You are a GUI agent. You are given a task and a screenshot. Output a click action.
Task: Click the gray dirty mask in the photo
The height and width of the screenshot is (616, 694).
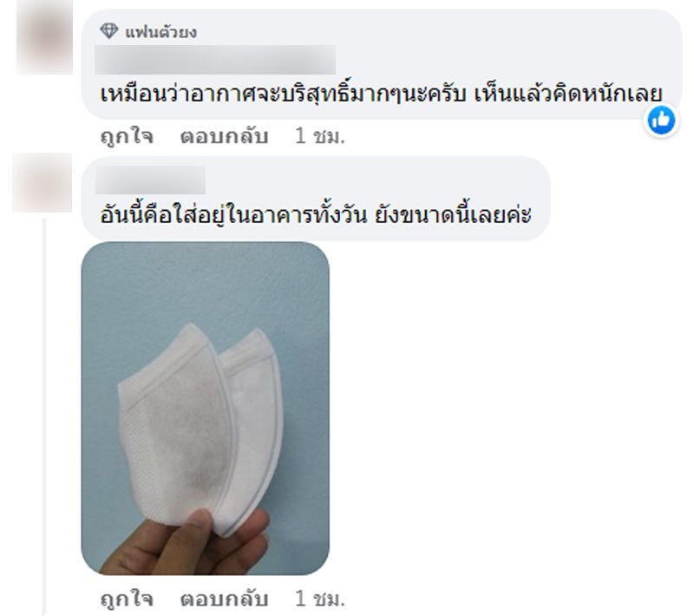[177, 425]
